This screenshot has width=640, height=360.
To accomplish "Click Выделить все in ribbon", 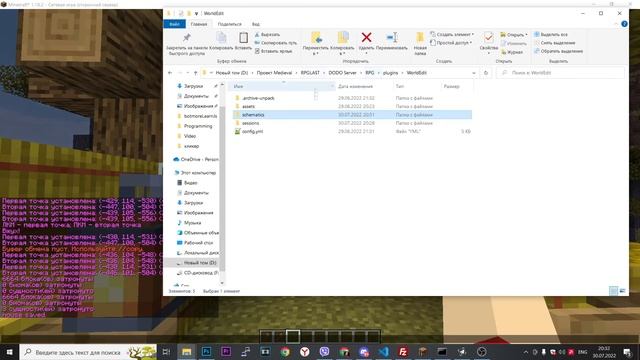I will [x=551, y=35].
